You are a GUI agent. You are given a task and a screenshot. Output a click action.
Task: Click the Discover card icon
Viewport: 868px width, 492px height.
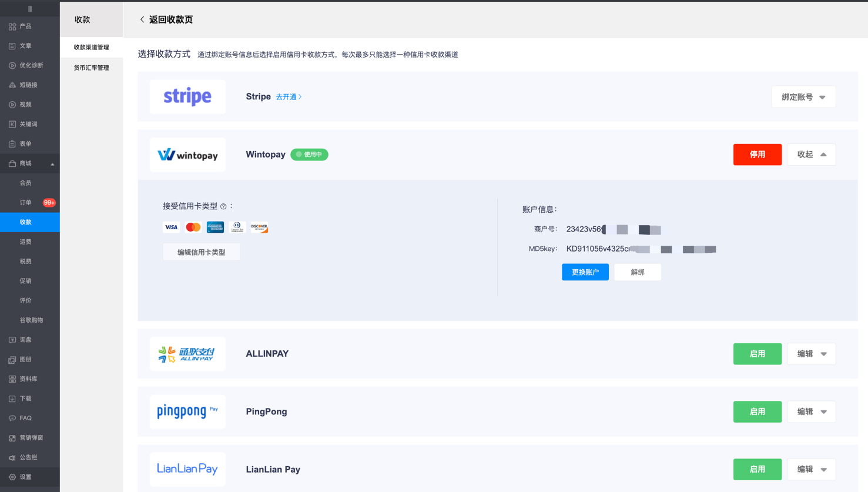coord(259,227)
